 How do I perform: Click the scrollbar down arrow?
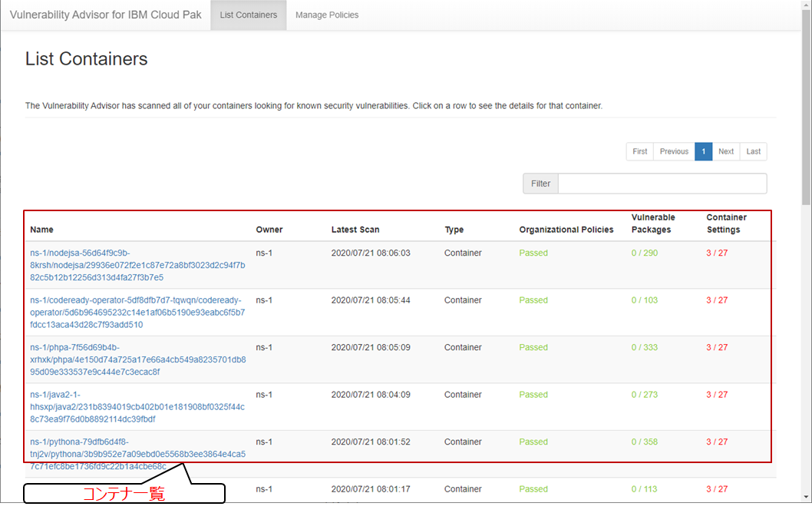coord(807,497)
